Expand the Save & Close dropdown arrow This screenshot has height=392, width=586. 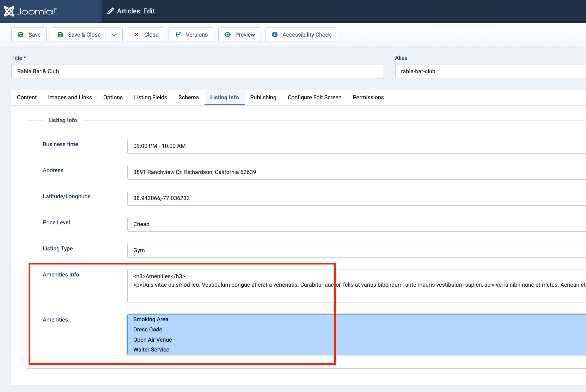114,35
